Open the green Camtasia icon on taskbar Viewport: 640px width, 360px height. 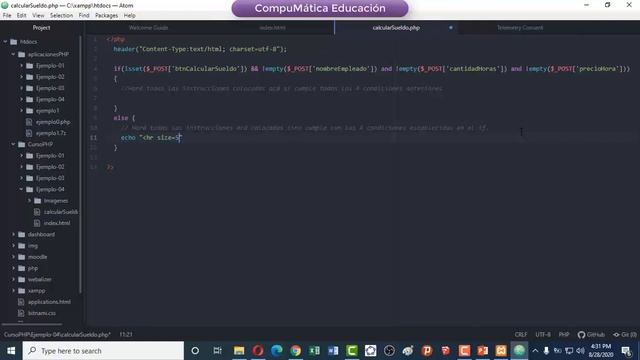(x=352, y=351)
